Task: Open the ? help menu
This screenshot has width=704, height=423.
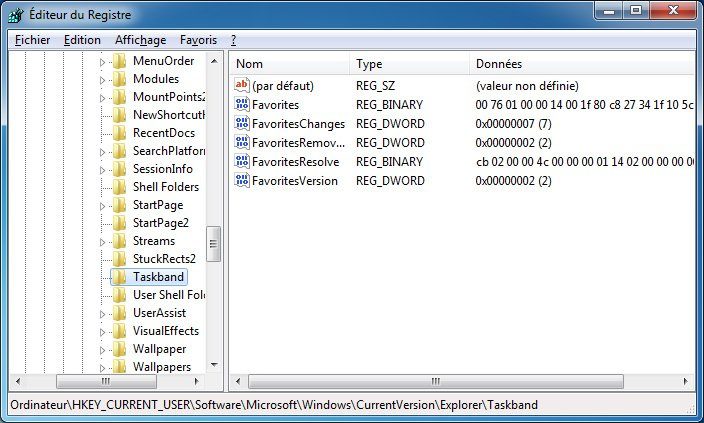Action: point(233,40)
